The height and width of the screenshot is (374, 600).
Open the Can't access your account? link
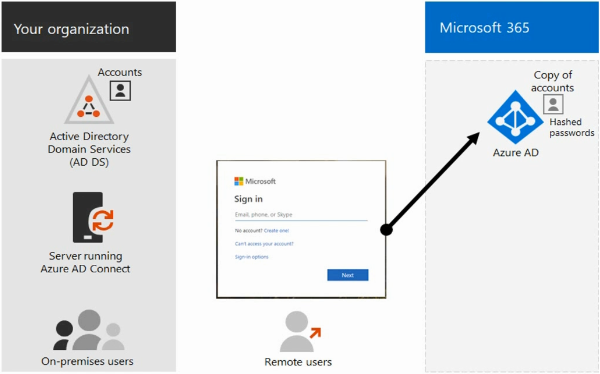click(264, 243)
